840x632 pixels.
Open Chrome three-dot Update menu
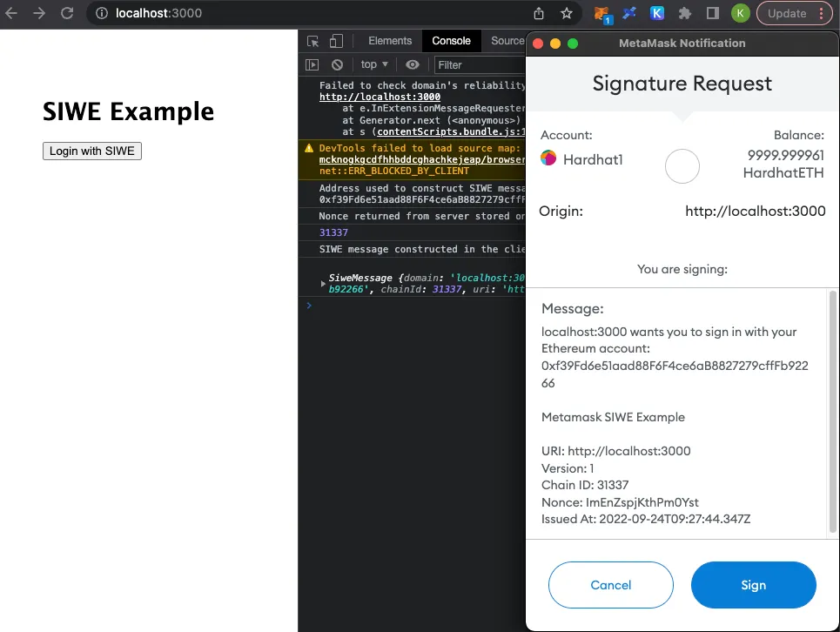[x=821, y=13]
